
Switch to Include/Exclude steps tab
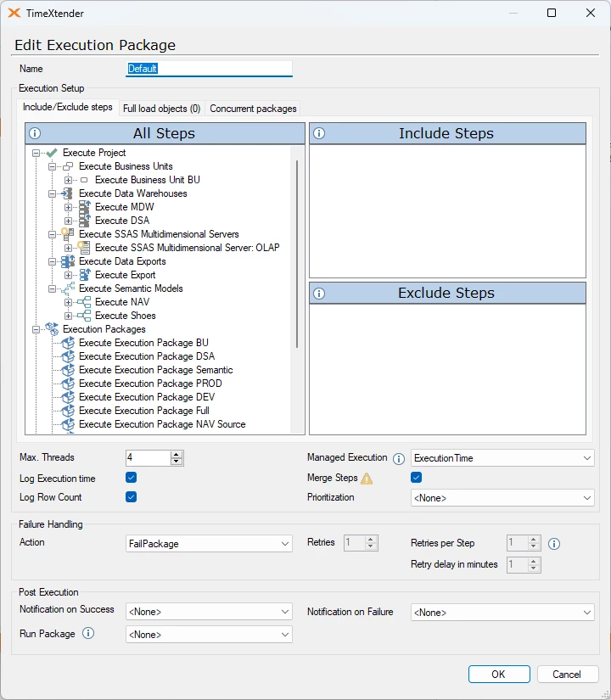[x=68, y=107]
